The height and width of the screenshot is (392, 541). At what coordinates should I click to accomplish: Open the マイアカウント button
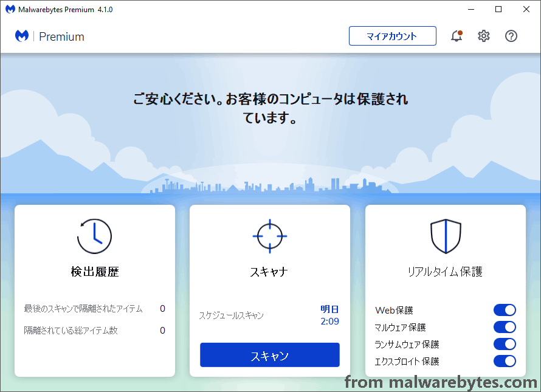(392, 36)
